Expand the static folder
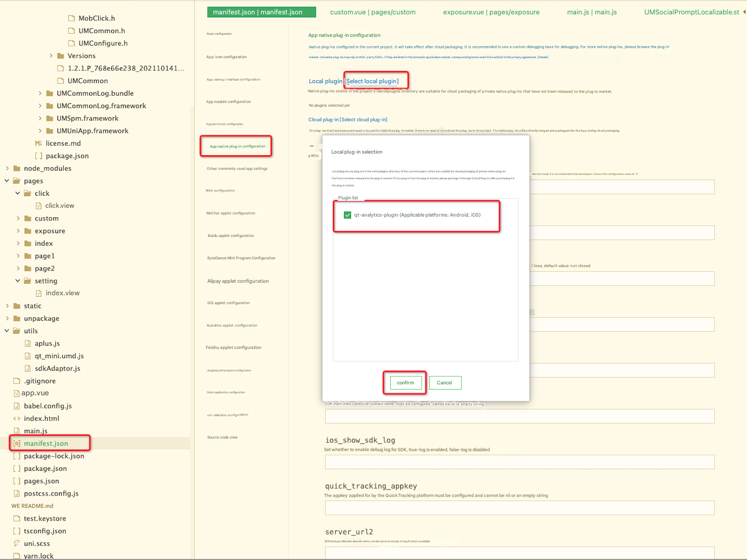Image resolution: width=747 pixels, height=560 pixels. coord(7,306)
